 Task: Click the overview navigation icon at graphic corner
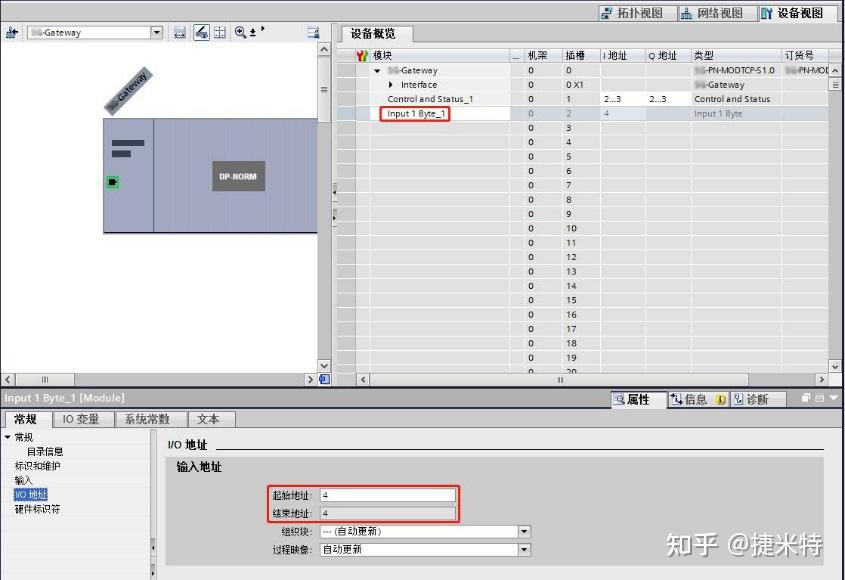324,379
